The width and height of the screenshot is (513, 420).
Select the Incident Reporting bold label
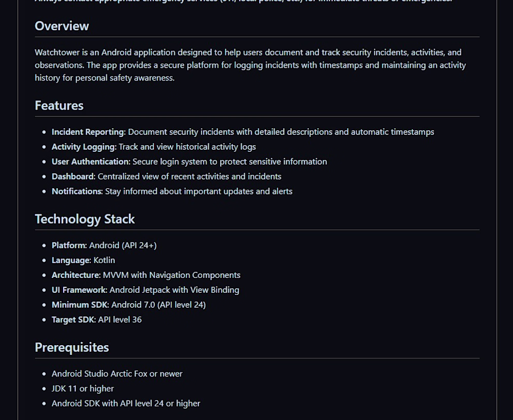(89, 132)
